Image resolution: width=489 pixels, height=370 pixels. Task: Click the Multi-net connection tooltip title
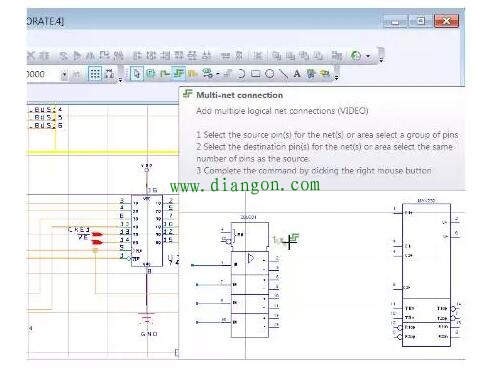[239, 95]
